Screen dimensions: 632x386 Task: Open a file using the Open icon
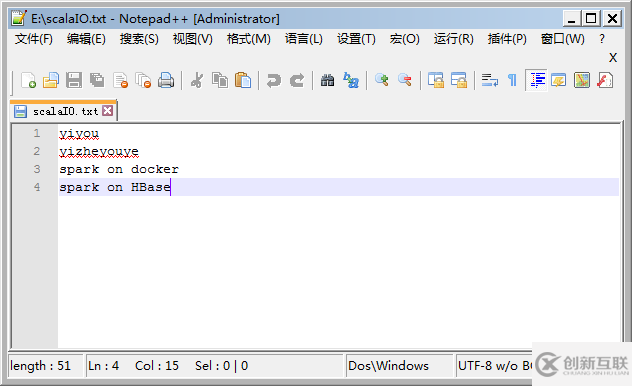coord(51,80)
